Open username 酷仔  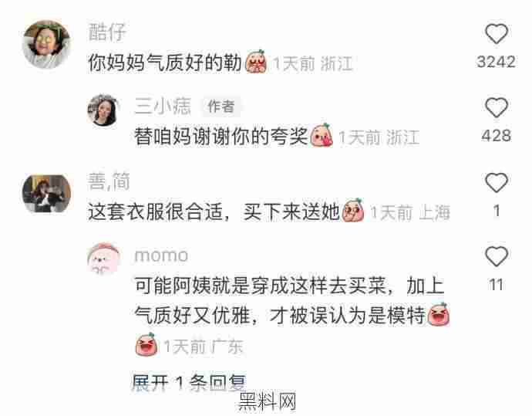(107, 32)
